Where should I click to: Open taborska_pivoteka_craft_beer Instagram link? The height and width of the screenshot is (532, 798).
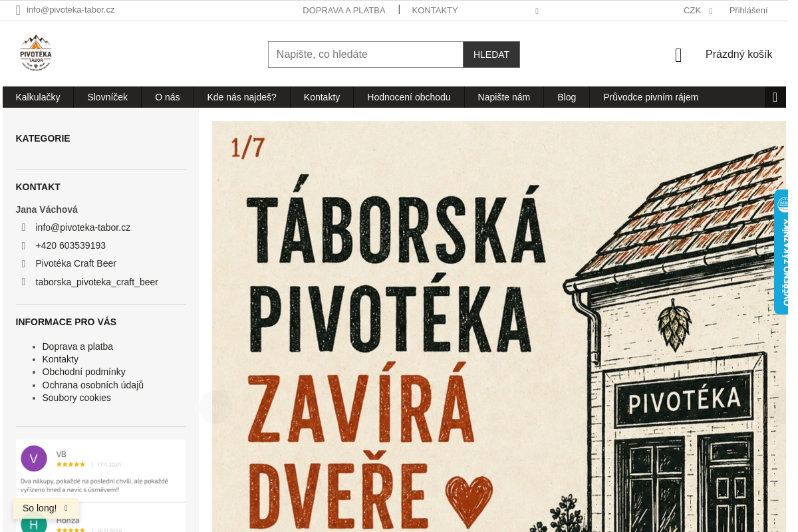point(97,282)
